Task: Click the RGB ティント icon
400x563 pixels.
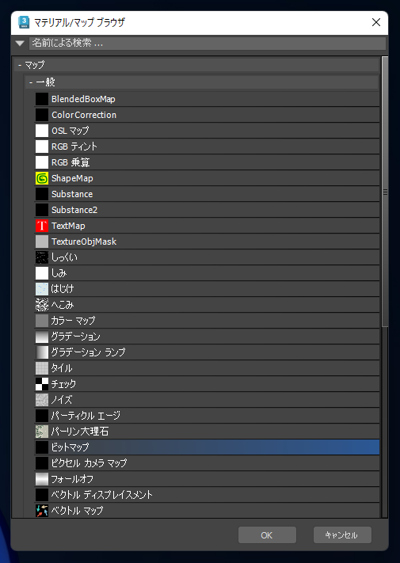Action: 42,146
